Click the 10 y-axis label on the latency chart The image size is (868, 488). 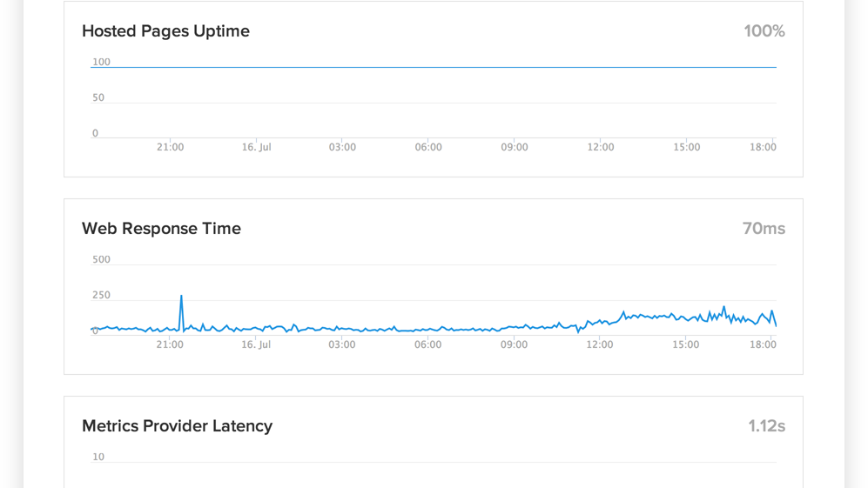click(98, 458)
